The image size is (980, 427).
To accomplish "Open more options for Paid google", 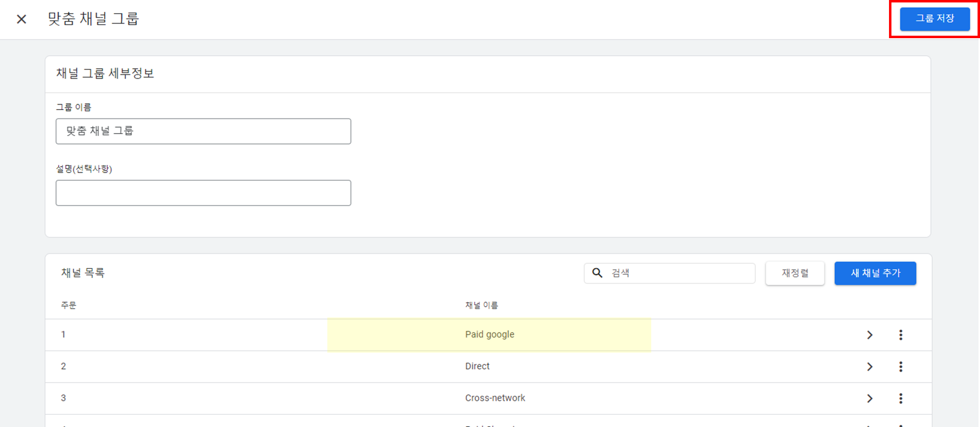I will click(x=901, y=335).
